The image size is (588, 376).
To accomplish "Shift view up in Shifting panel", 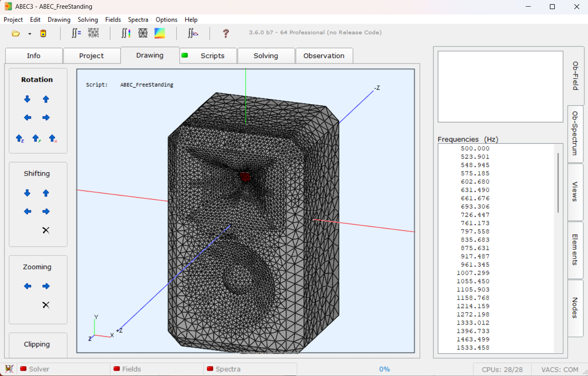I will [46, 193].
